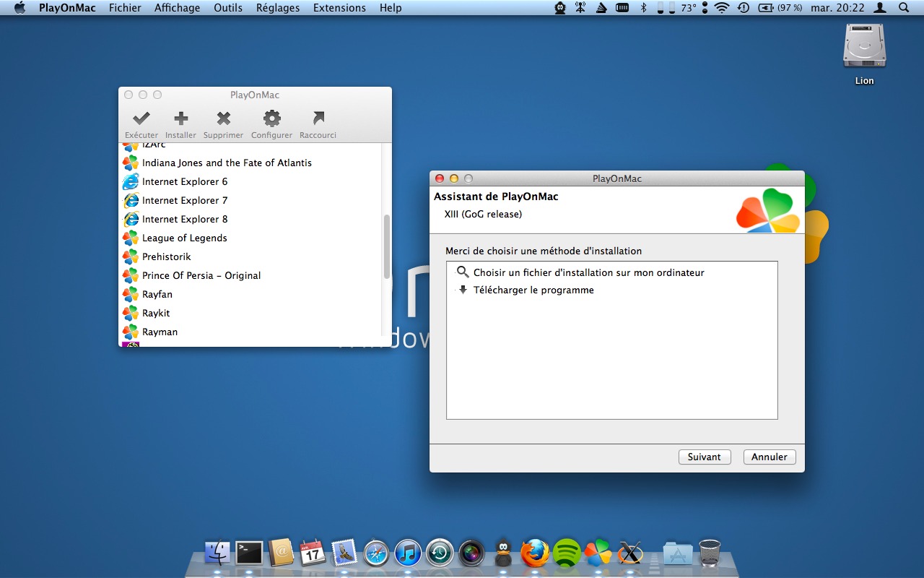Image resolution: width=924 pixels, height=578 pixels.
Task: Click the Exécuter checkmark toolbar icon
Action: (141, 119)
